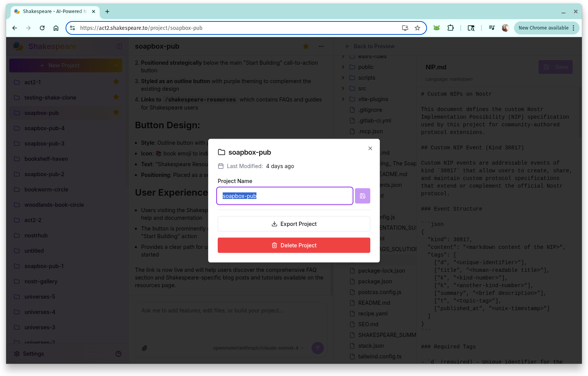The width and height of the screenshot is (588, 376).
Task: Send the prompt with the purple arrow icon
Action: click(317, 348)
